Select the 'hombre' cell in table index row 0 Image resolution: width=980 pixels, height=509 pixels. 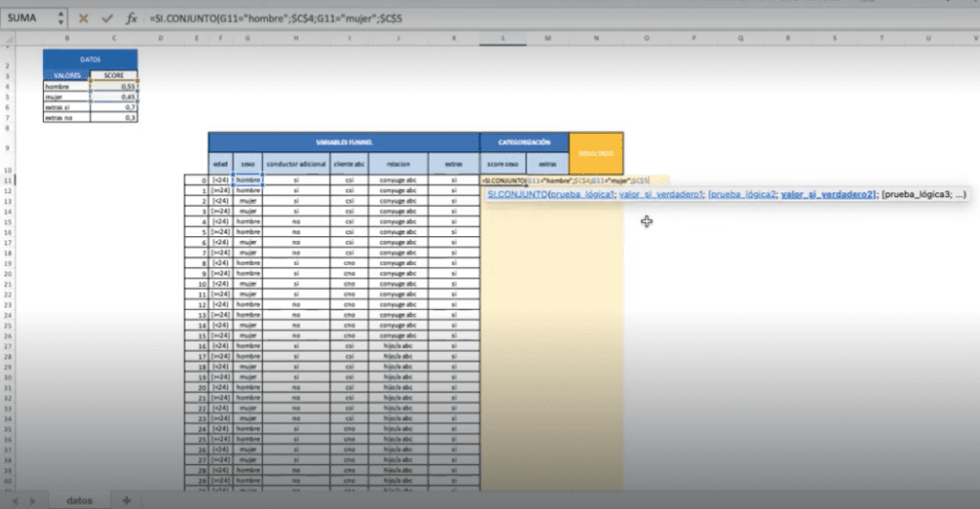click(x=248, y=180)
